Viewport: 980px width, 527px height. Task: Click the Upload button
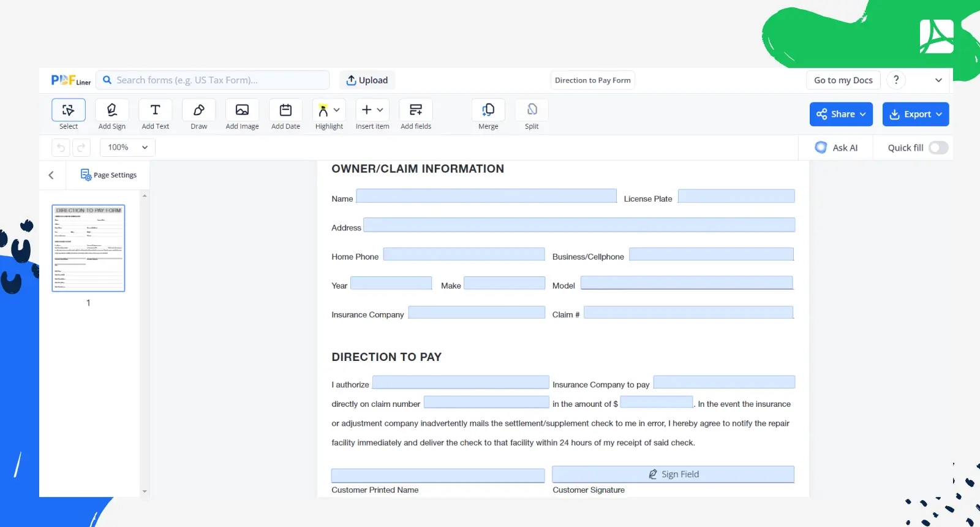point(367,80)
